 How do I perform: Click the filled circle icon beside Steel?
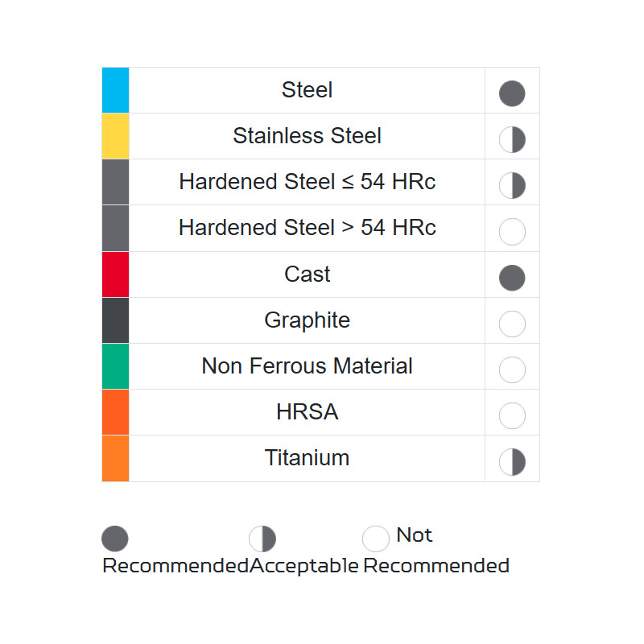click(x=512, y=93)
